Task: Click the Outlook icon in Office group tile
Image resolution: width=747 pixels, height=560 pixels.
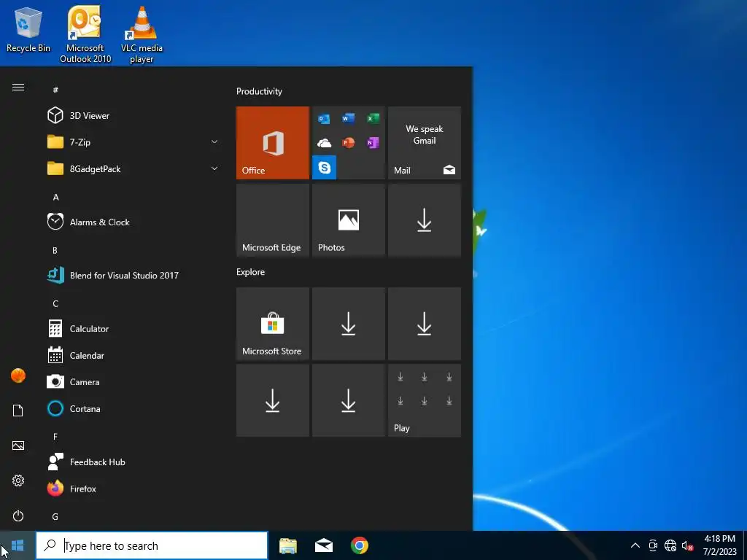Action: pos(324,119)
